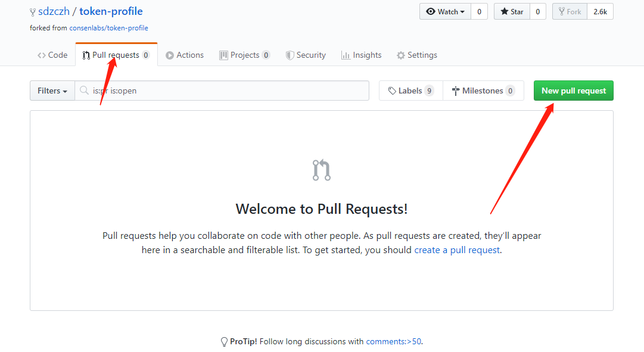This screenshot has width=644, height=352.
Task: Switch to the Code tab
Action: [52, 55]
